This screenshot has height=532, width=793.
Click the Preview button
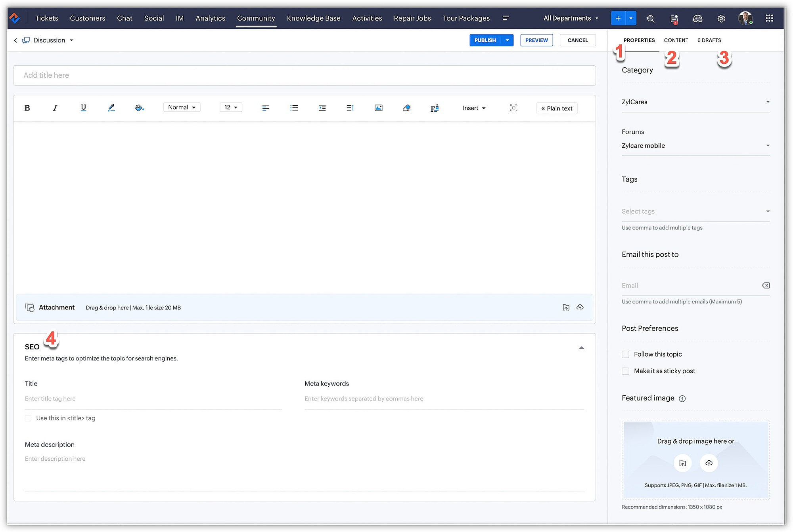coord(536,40)
